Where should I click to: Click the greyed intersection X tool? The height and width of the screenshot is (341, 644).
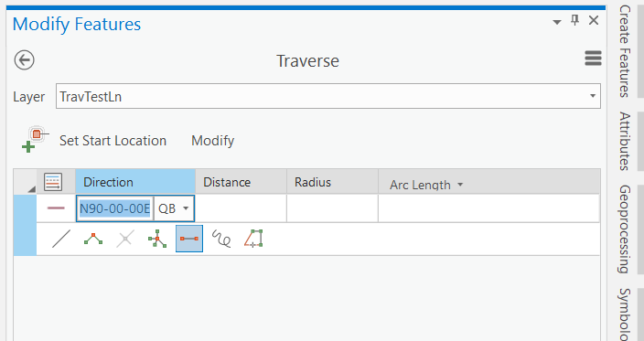(x=125, y=239)
